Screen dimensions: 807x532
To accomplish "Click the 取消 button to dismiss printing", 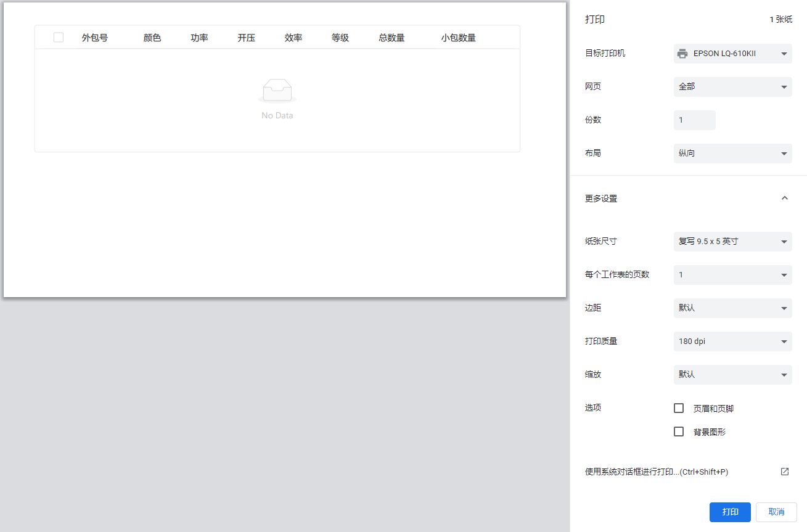I will tap(776, 512).
